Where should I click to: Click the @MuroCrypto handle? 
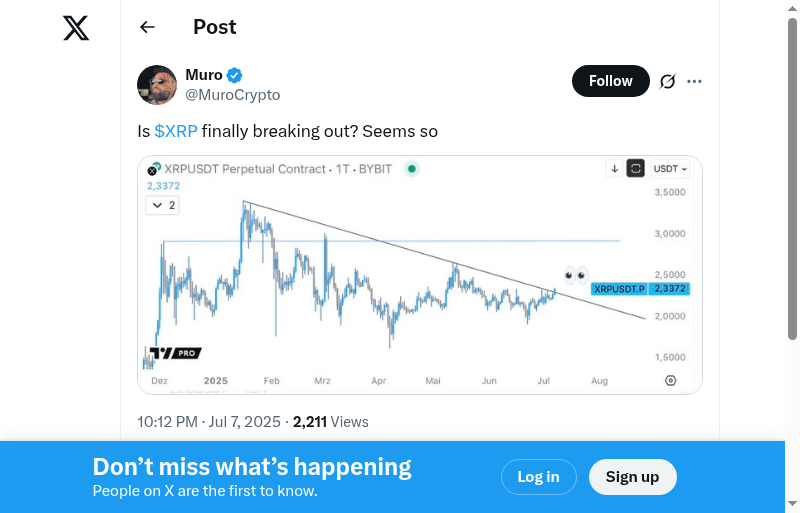[233, 95]
